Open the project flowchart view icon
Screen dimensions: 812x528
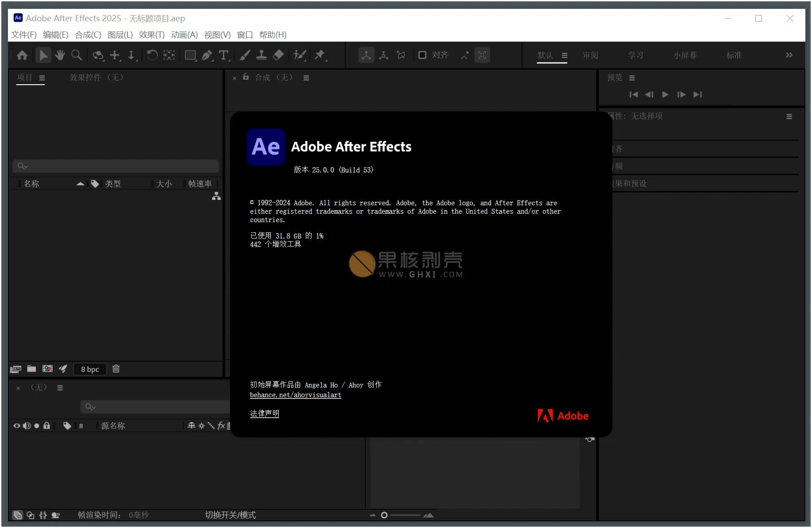[x=216, y=196]
